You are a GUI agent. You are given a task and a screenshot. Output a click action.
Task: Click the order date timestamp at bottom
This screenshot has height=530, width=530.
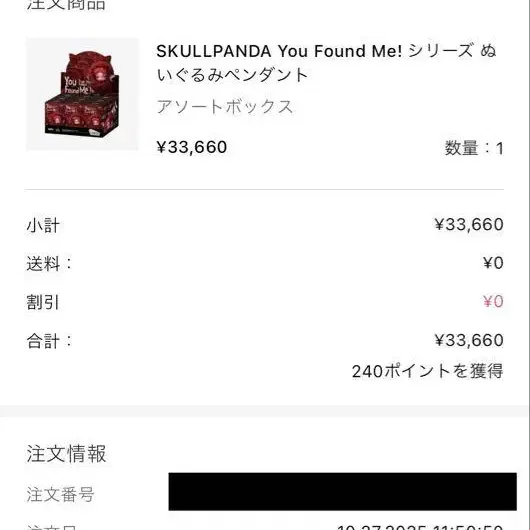pos(420,527)
